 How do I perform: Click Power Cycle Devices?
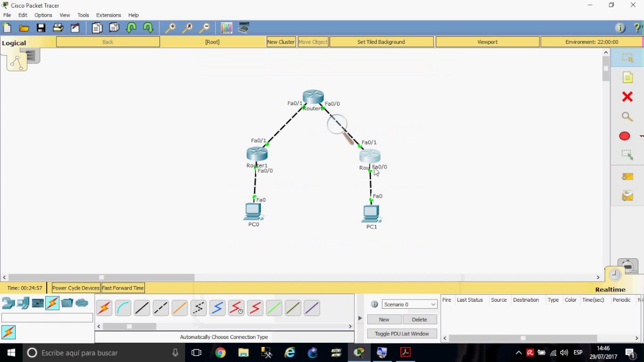76,288
